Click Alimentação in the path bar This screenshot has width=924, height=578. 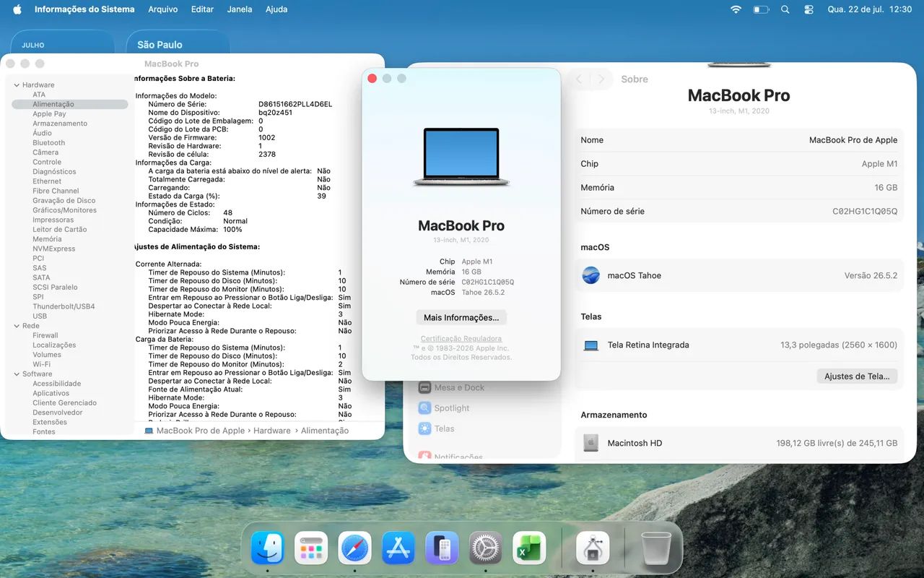tap(325, 431)
